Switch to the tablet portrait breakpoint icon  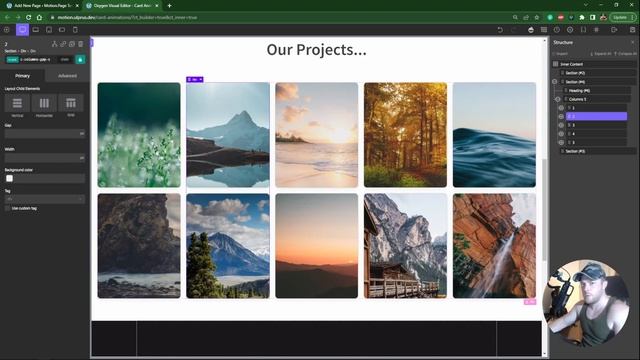[49, 30]
